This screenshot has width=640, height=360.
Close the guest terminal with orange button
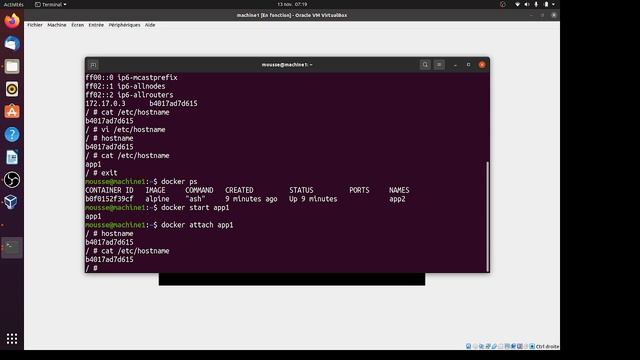(x=482, y=64)
